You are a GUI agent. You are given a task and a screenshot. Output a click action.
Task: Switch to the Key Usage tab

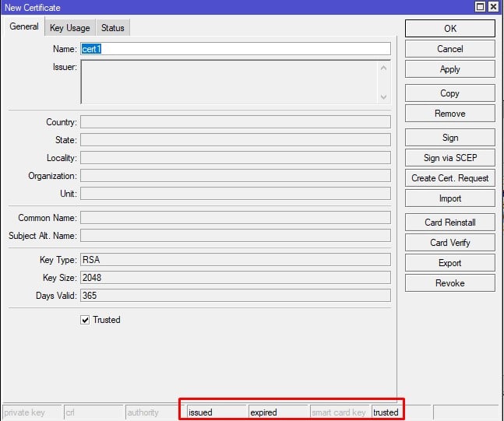(70, 28)
